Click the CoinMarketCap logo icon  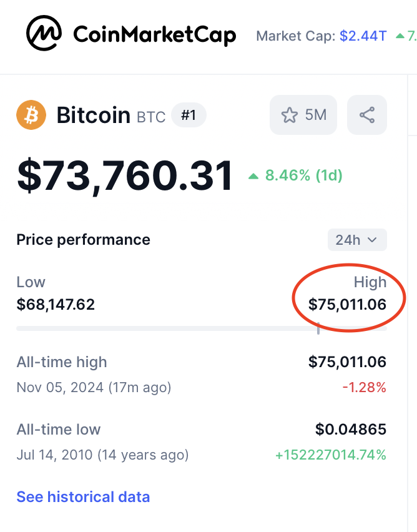tap(44, 33)
